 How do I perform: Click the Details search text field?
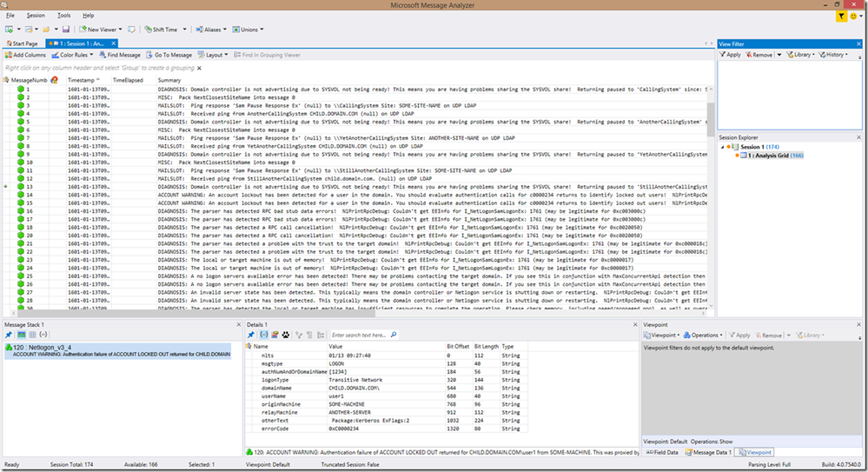coord(360,335)
